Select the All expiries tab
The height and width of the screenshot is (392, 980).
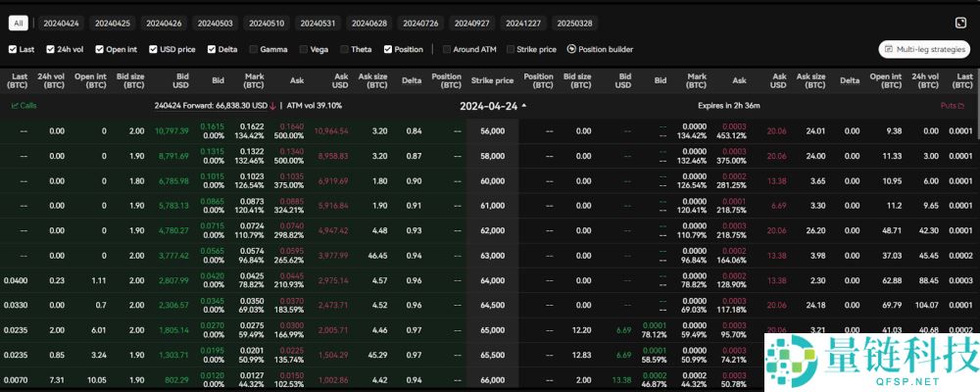[20, 23]
